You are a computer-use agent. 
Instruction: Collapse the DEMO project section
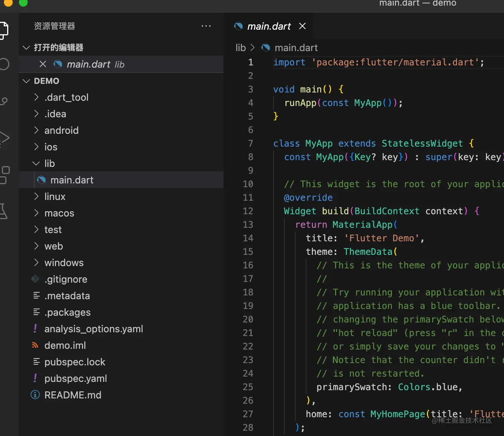point(26,81)
